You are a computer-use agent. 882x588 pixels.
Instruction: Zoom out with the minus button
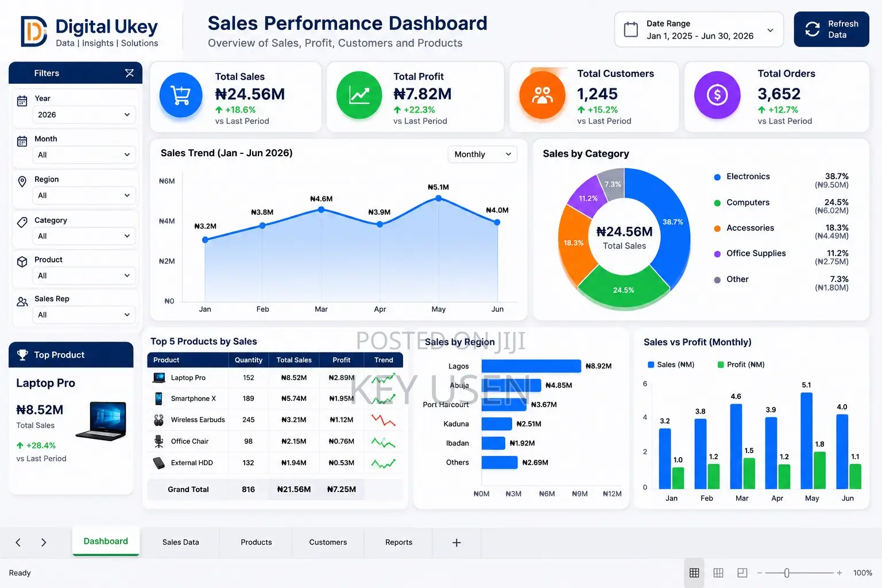(760, 572)
